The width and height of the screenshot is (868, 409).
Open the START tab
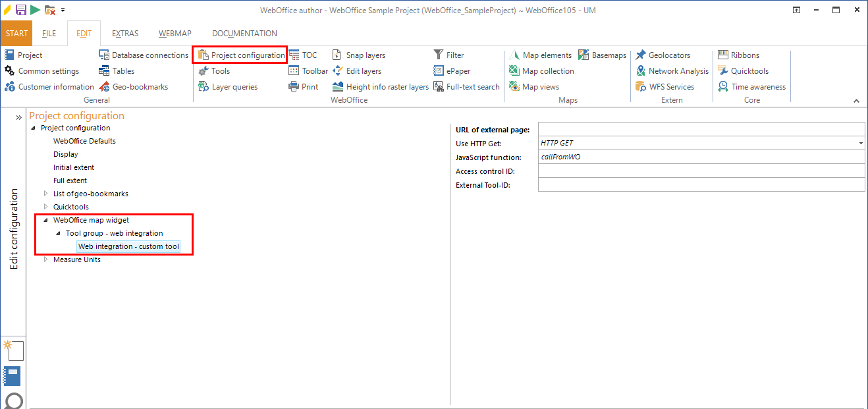(16, 32)
